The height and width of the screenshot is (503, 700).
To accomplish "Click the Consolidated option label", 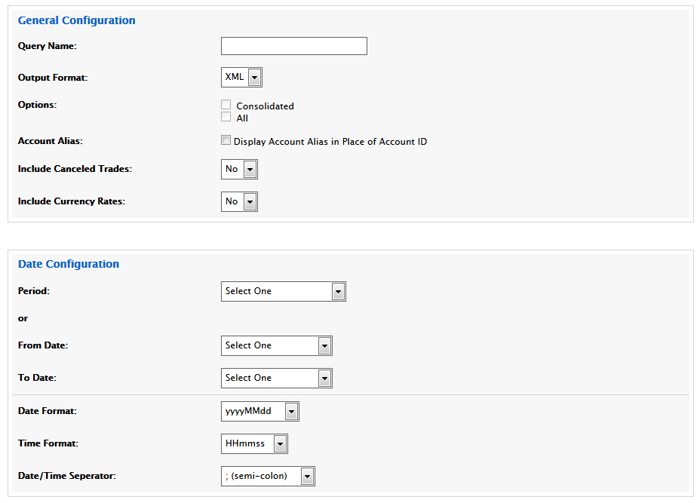I will point(265,106).
